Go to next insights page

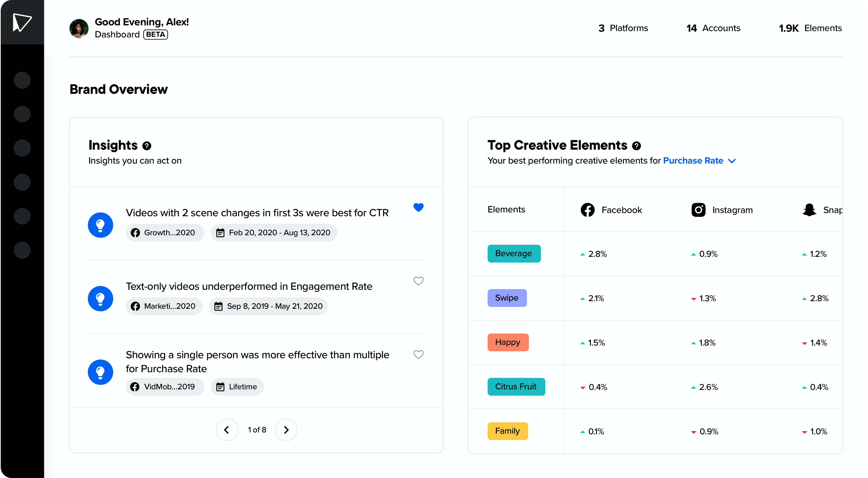click(x=286, y=430)
